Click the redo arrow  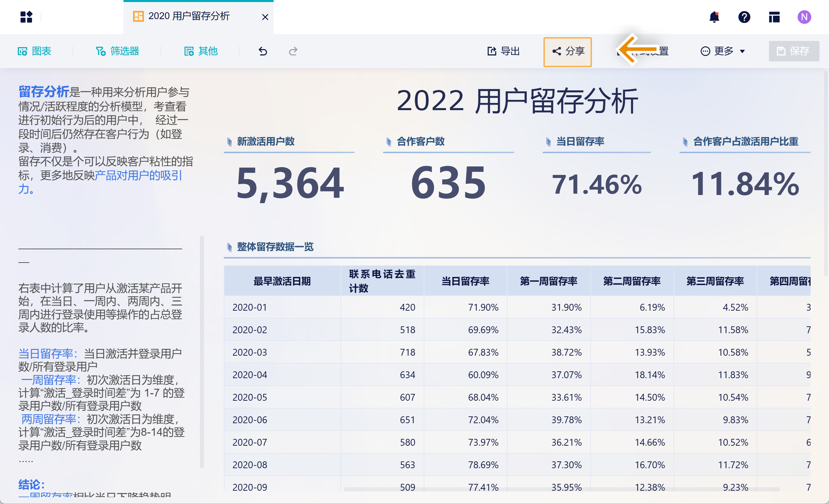(x=293, y=51)
